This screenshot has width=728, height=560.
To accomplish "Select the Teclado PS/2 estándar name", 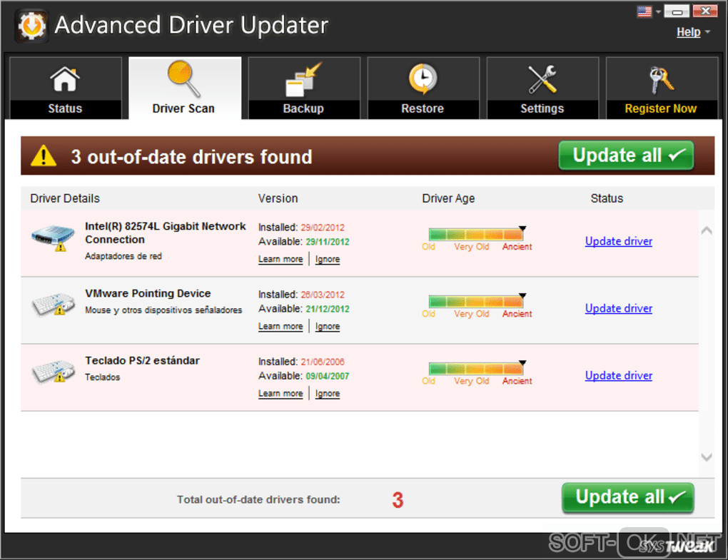I will tap(142, 360).
